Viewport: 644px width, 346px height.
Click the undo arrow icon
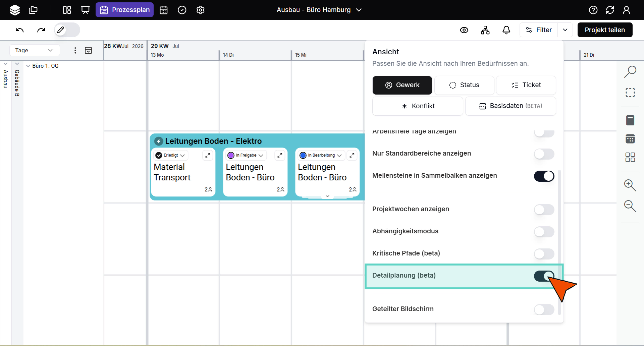coord(19,30)
